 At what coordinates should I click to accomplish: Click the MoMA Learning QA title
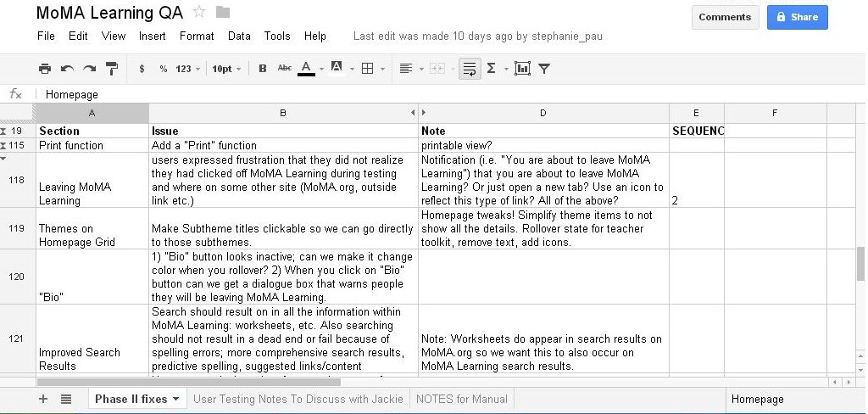[109, 12]
